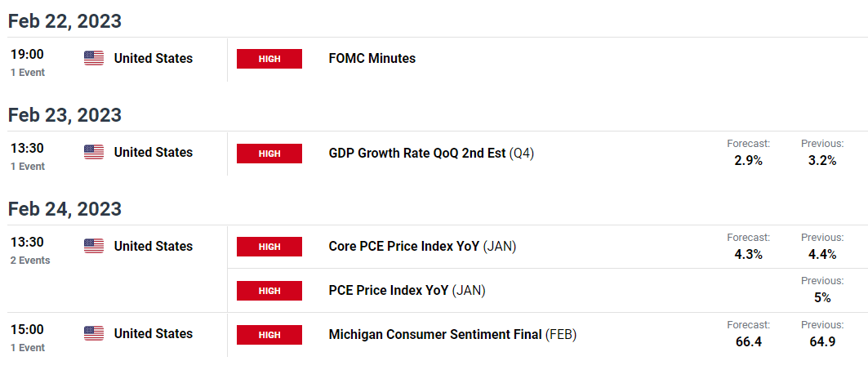Click the HIGH badge for PCE Price Index YoY
868x370 pixels.
coord(269,291)
